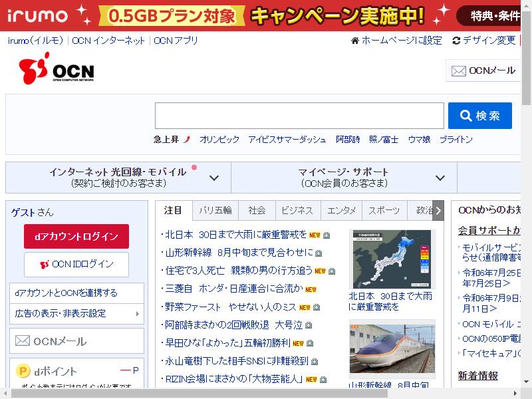Viewport: 532px width, 399px height.
Task: Switch to the ビジネス tab
Action: (x=297, y=210)
